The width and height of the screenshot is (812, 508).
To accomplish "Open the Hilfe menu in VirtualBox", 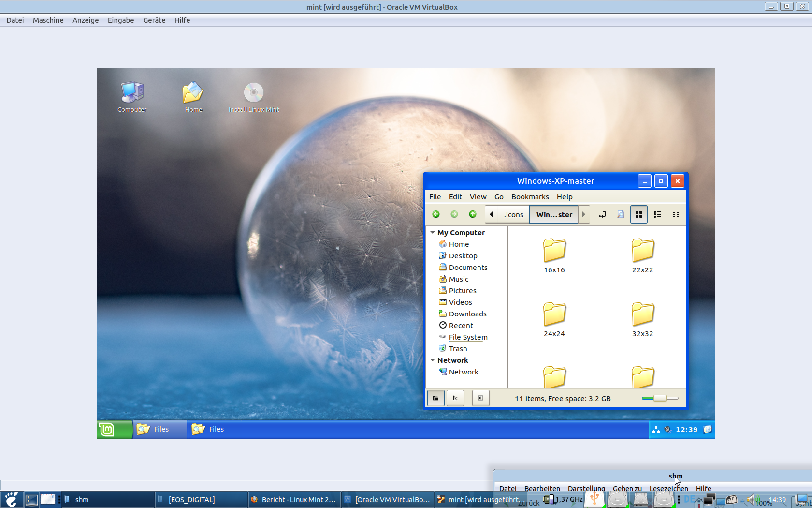I will pyautogui.click(x=182, y=20).
